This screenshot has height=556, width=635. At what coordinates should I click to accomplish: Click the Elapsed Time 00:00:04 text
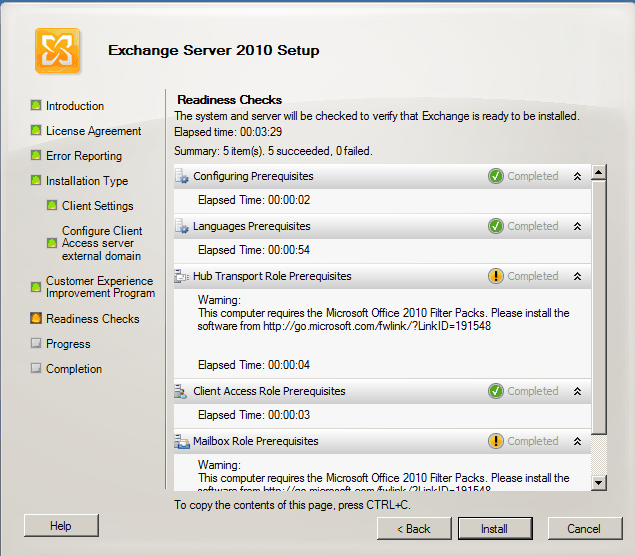click(x=254, y=365)
